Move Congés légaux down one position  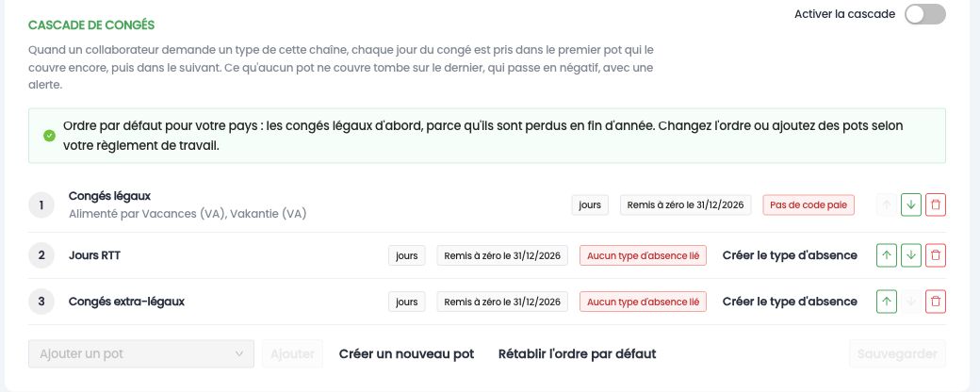[911, 205]
